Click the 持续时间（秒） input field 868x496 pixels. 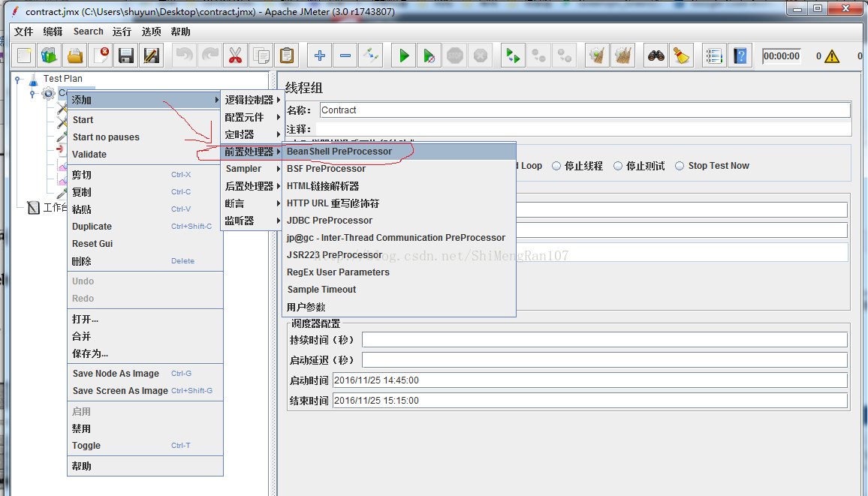pyautogui.click(x=604, y=339)
